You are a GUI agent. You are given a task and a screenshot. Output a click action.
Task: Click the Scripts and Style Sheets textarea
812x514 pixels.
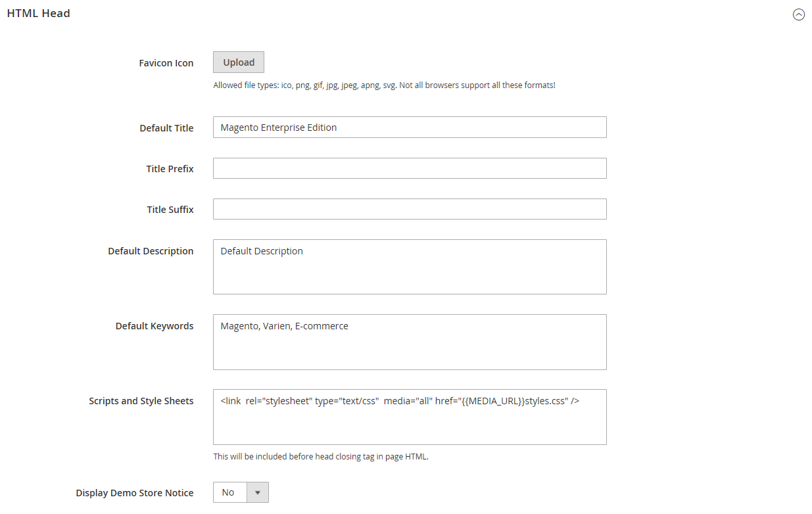tap(409, 417)
